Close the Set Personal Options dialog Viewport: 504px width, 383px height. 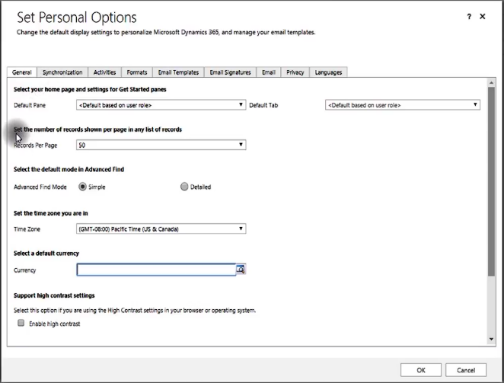(x=482, y=16)
